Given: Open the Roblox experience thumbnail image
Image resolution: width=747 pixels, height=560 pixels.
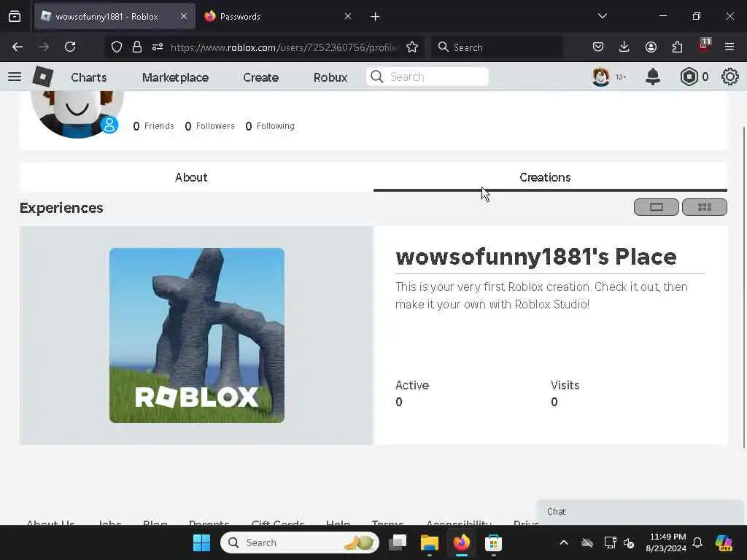Looking at the screenshot, I should click(x=197, y=335).
